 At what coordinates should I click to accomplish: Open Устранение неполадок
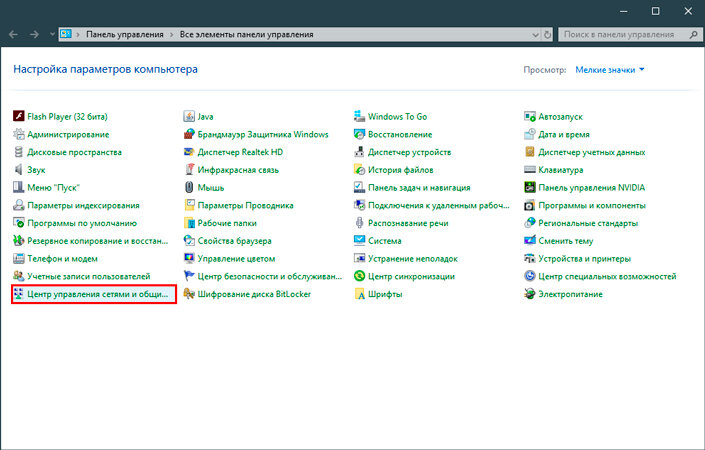click(x=406, y=258)
